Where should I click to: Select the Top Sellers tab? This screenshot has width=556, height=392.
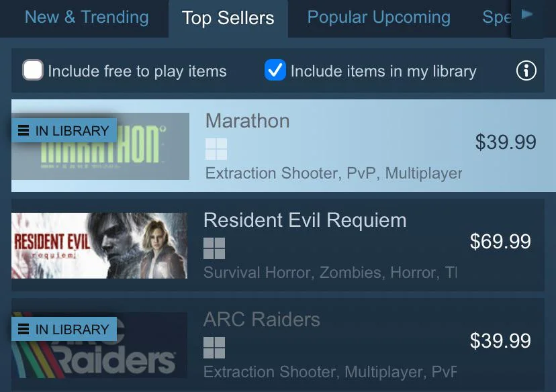pos(228,17)
